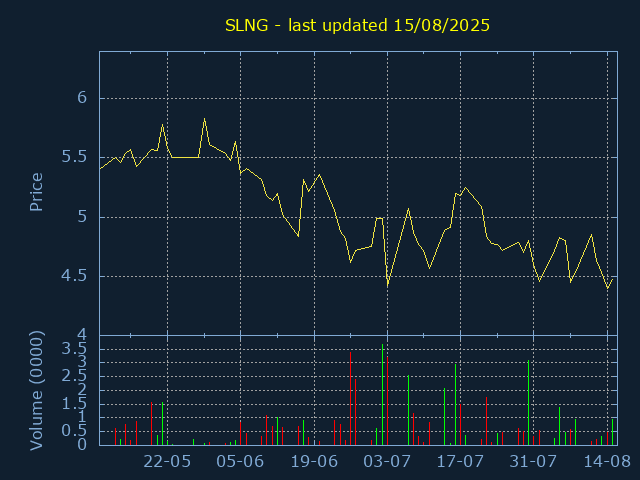The image size is (640, 480).
Task: Click the 31-07 date label
Action: point(533,462)
